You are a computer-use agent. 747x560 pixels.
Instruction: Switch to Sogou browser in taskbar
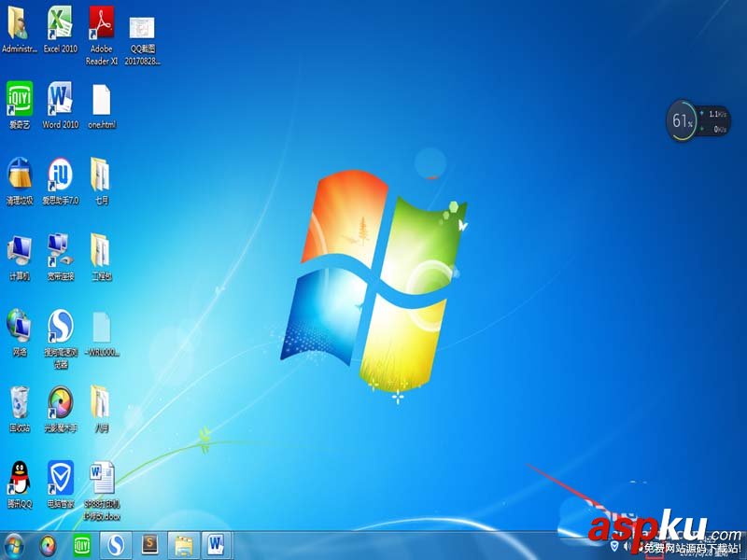point(116,546)
